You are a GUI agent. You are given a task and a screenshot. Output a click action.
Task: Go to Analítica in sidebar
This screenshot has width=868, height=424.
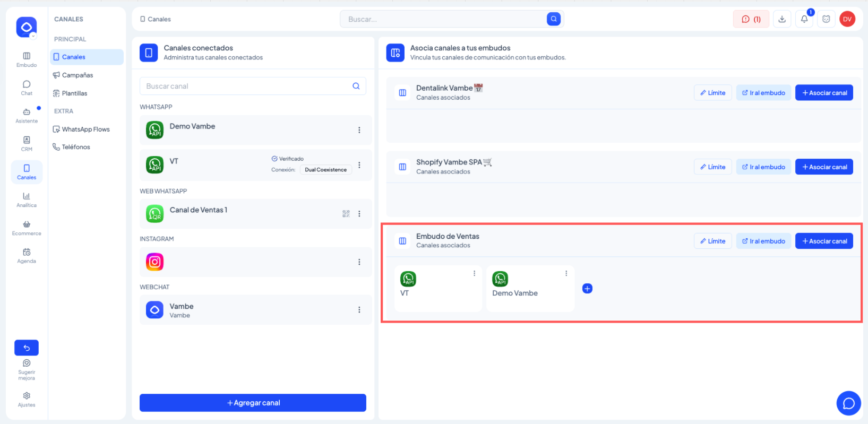pos(27,200)
